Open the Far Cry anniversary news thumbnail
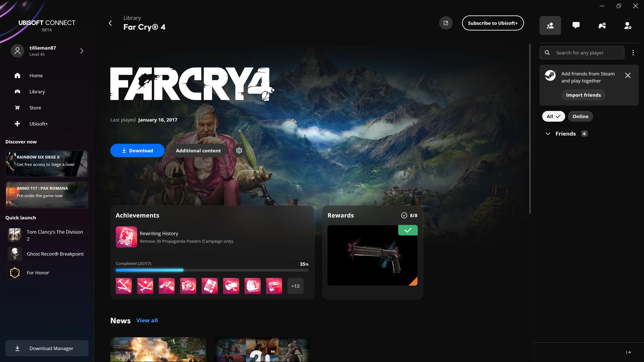The image size is (644, 362). tap(262, 349)
